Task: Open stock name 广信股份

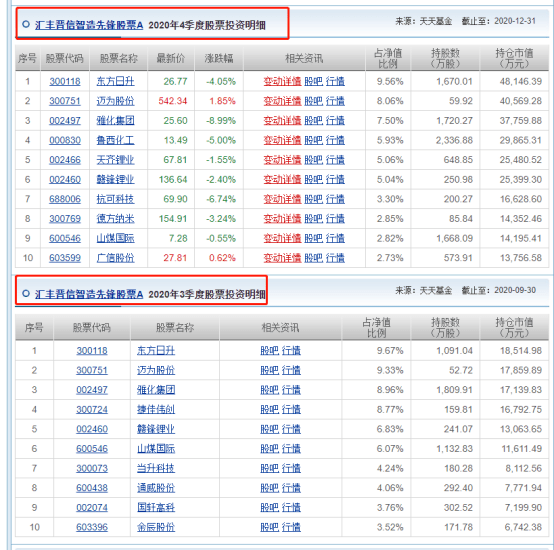Action: 116,258
